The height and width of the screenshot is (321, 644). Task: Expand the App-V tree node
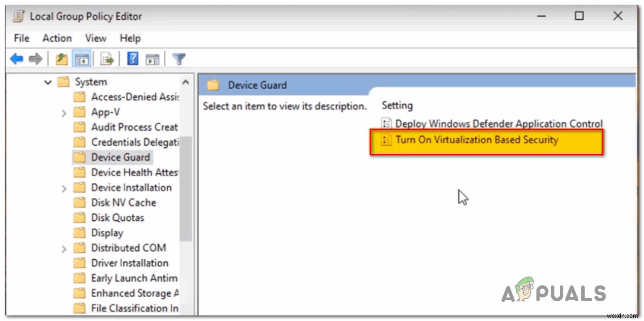[64, 112]
